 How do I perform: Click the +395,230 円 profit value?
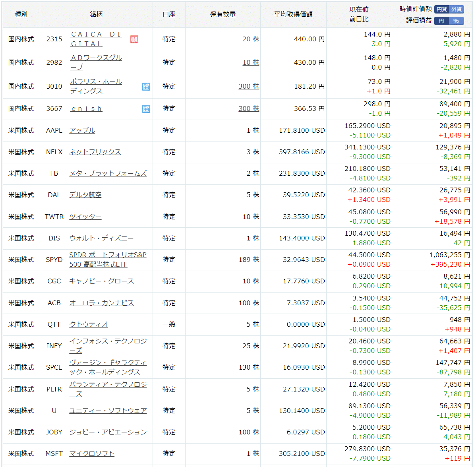click(450, 264)
